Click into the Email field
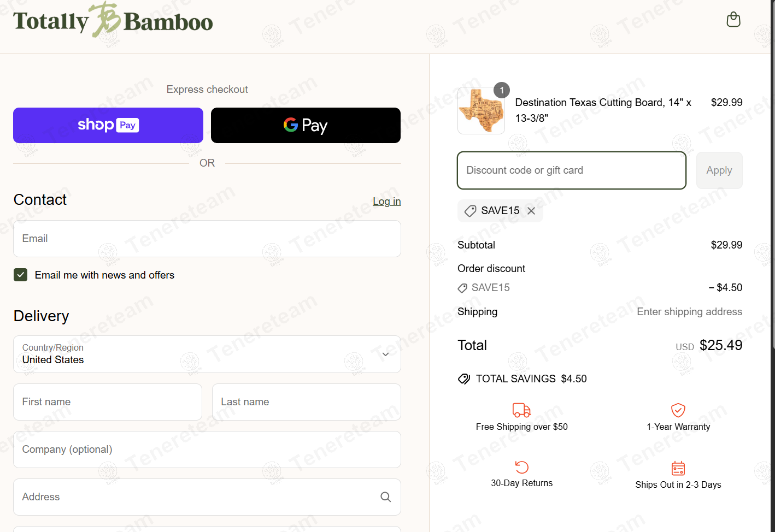This screenshot has height=532, width=775. [x=207, y=239]
